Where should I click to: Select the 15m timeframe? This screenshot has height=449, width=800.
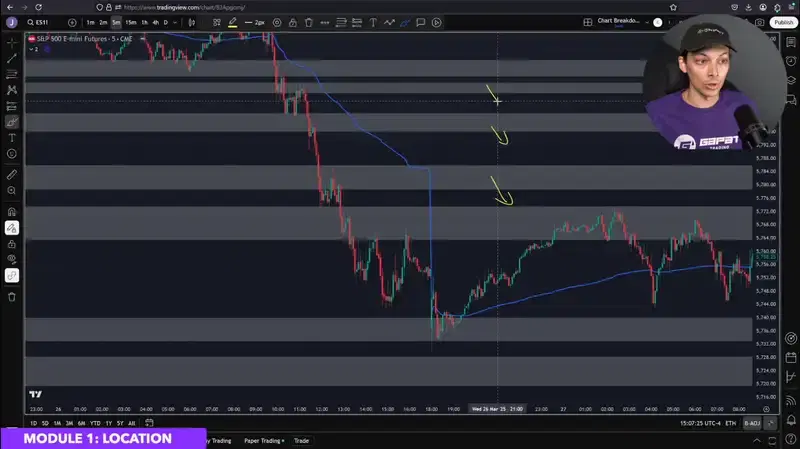coord(131,22)
